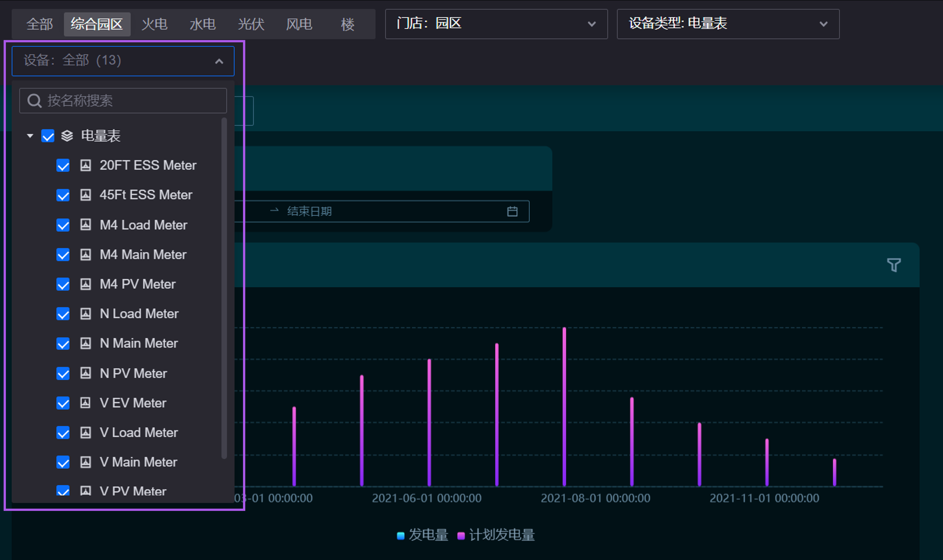Switch to the 风电 tab
Screen dimensions: 943x560
(299, 24)
